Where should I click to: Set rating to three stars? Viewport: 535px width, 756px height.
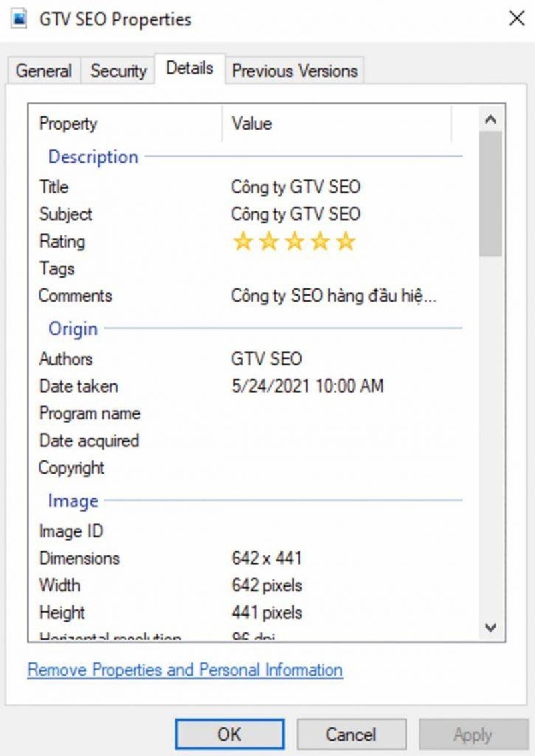pyautogui.click(x=294, y=241)
